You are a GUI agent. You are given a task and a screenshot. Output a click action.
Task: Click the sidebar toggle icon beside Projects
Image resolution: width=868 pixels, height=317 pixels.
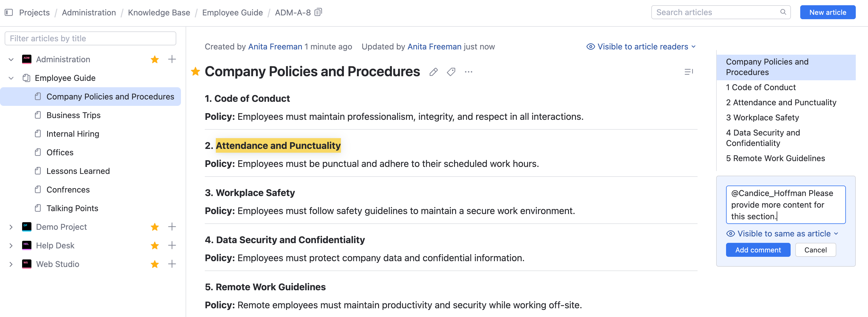[x=9, y=13]
